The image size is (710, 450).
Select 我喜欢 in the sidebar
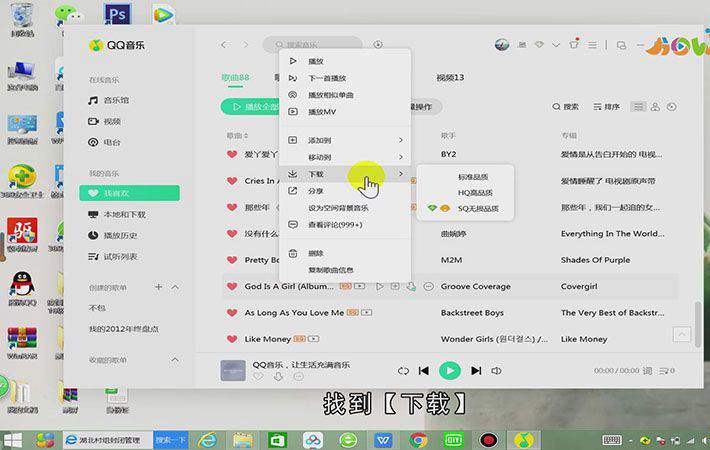[130, 193]
